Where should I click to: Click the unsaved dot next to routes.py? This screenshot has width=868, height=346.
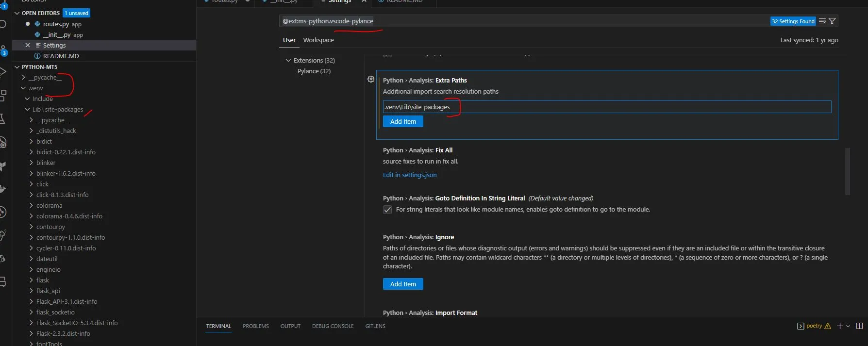[28, 24]
